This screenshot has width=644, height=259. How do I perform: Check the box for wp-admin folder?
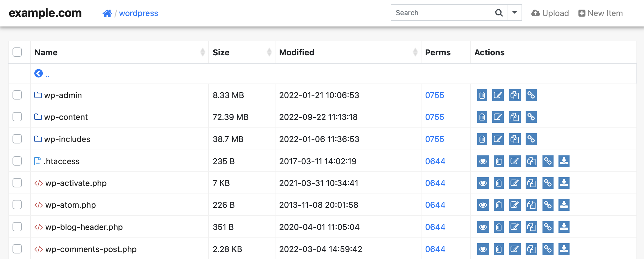pos(17,95)
